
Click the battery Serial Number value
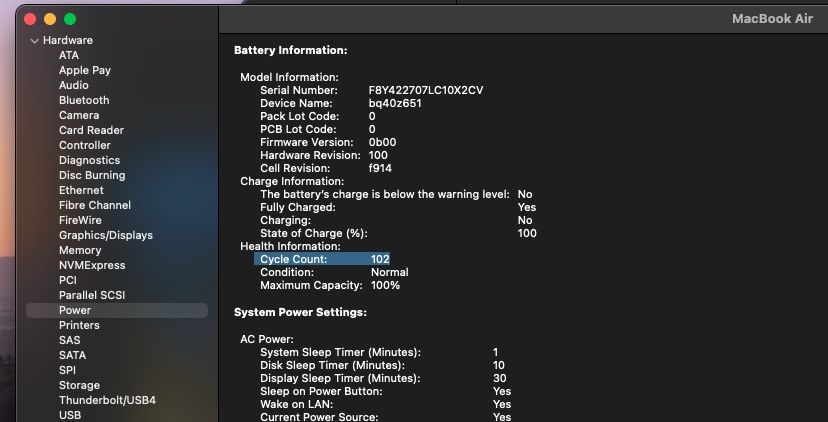(425, 90)
